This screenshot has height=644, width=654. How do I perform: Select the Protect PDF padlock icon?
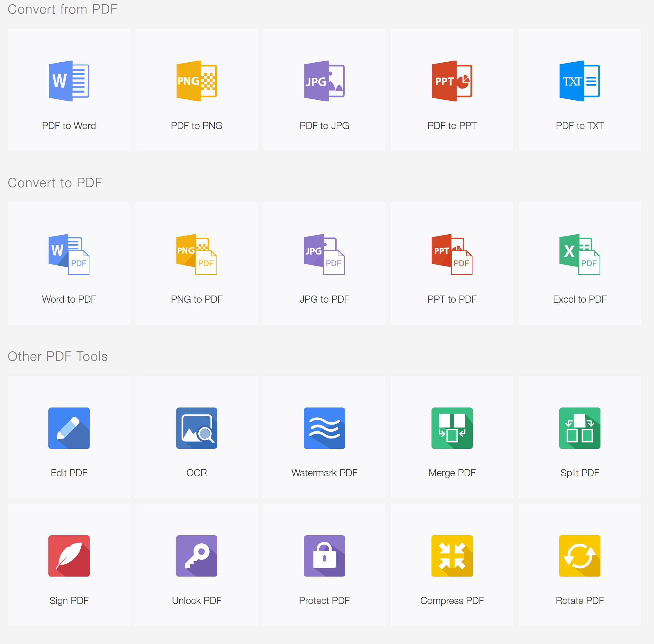click(x=324, y=556)
